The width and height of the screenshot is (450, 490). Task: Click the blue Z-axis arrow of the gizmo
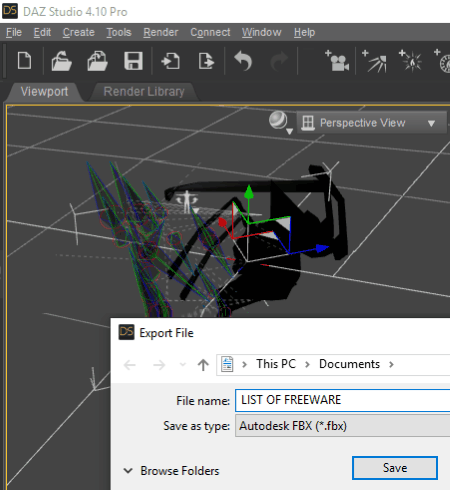(x=321, y=248)
